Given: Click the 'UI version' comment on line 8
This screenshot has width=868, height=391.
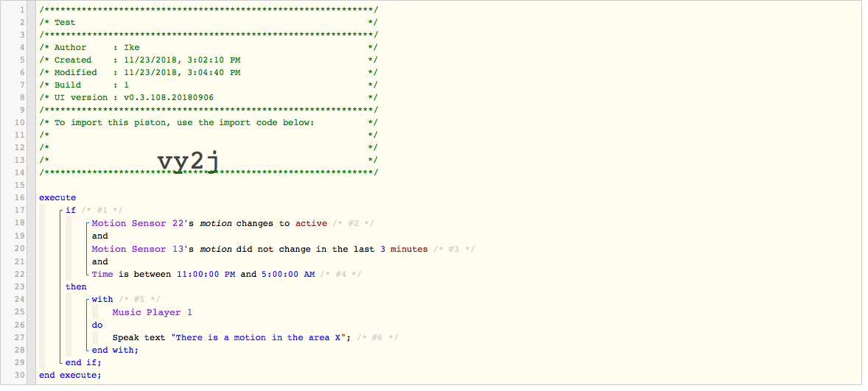Looking at the screenshot, I should (x=209, y=97).
